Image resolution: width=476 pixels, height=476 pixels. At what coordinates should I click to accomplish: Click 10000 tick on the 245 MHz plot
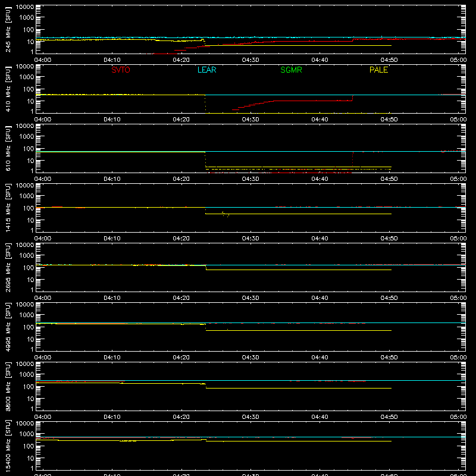(x=25, y=7)
